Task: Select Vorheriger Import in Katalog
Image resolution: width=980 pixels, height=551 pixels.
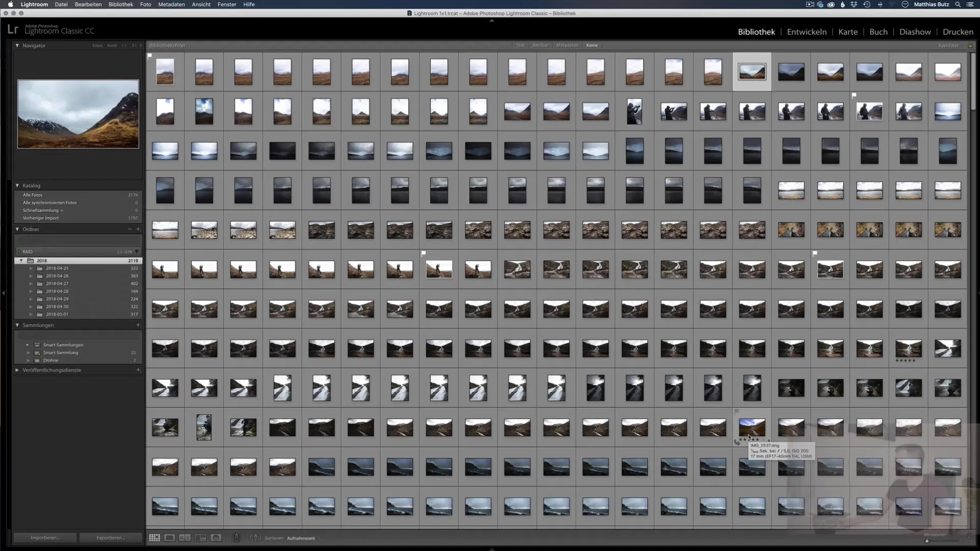Action: (78, 218)
